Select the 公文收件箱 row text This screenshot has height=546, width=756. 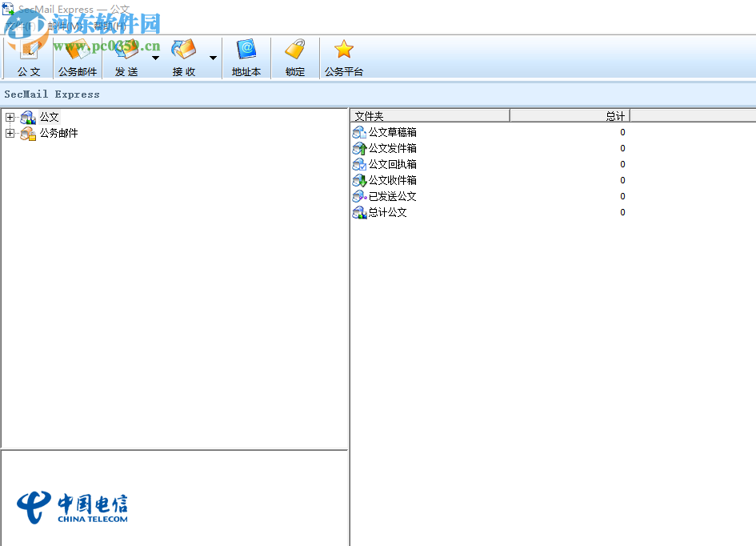(x=393, y=180)
